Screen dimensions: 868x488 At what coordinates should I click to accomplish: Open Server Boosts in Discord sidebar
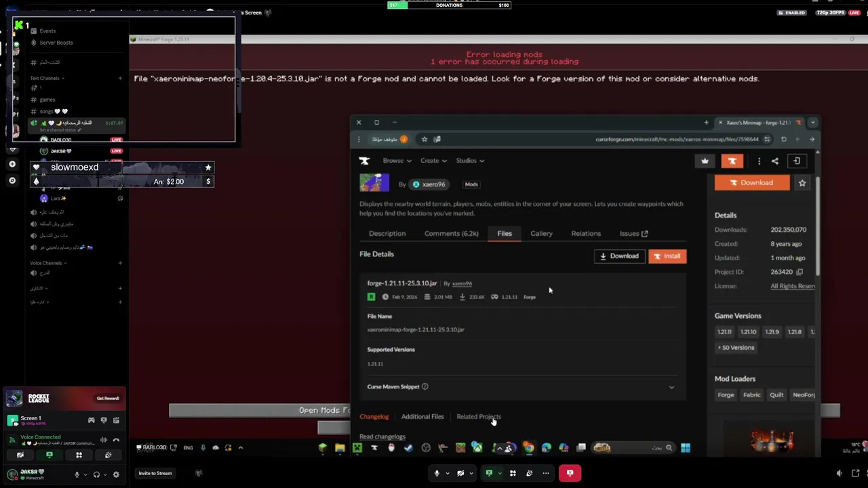[x=56, y=43]
